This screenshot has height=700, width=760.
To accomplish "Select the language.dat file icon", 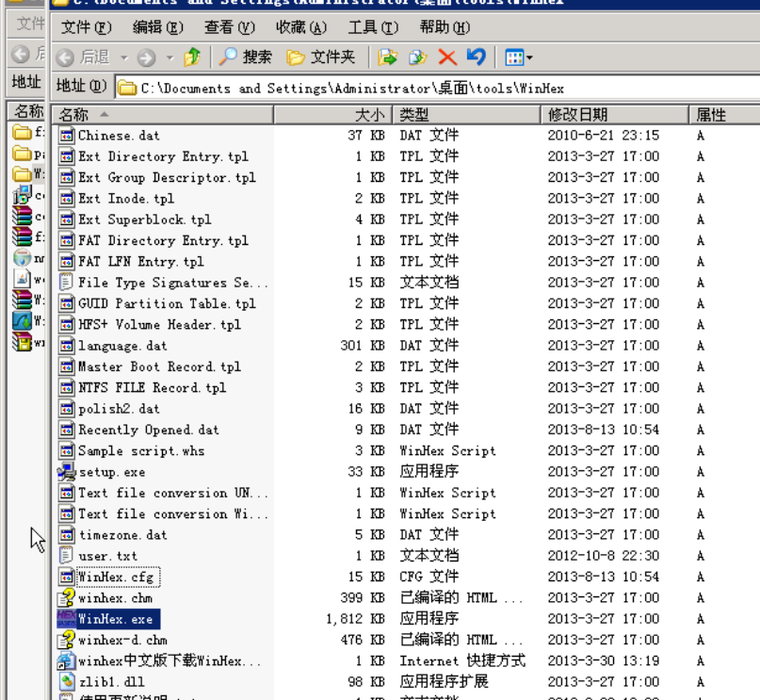I will 67,345.
